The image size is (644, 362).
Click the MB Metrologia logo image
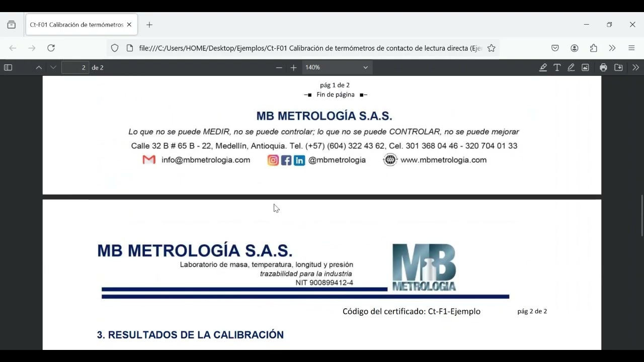424,267
